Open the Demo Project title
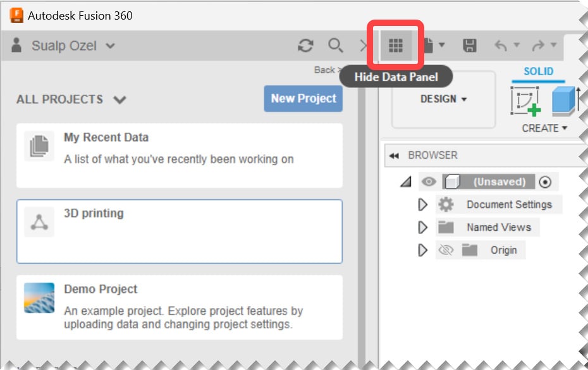 101,289
